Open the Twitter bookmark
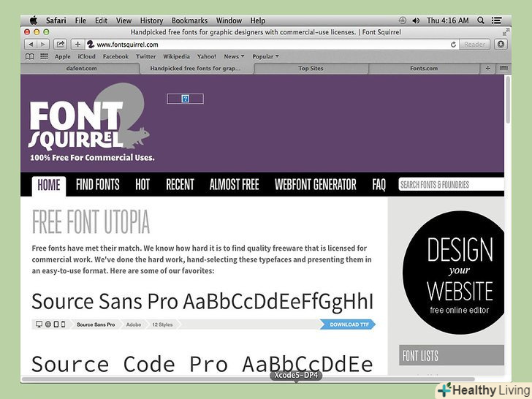Image resolution: width=532 pixels, height=399 pixels. 146,57
